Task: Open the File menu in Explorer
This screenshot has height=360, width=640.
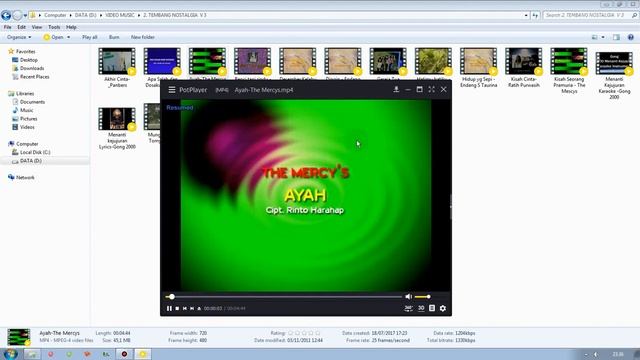Action: (x=7, y=27)
